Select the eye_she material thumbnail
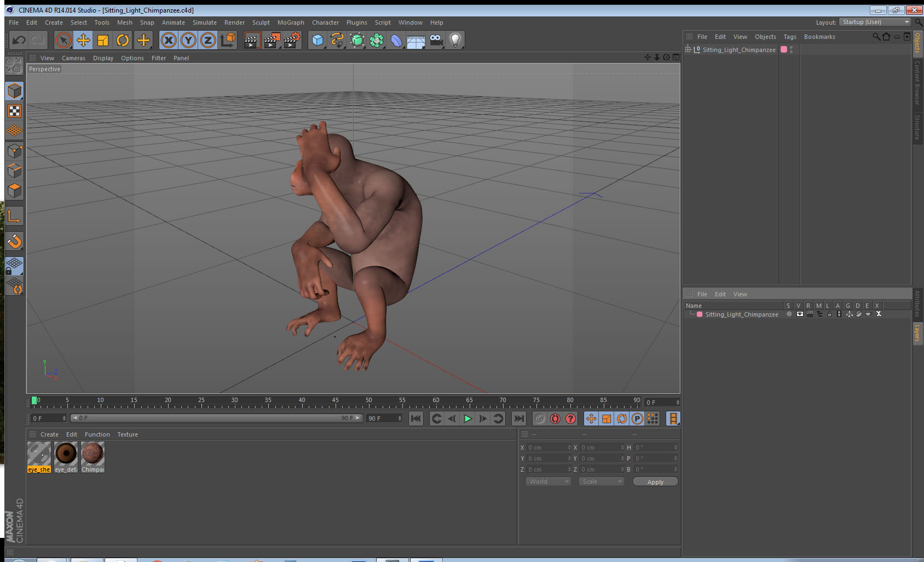This screenshot has width=924, height=562. (39, 457)
